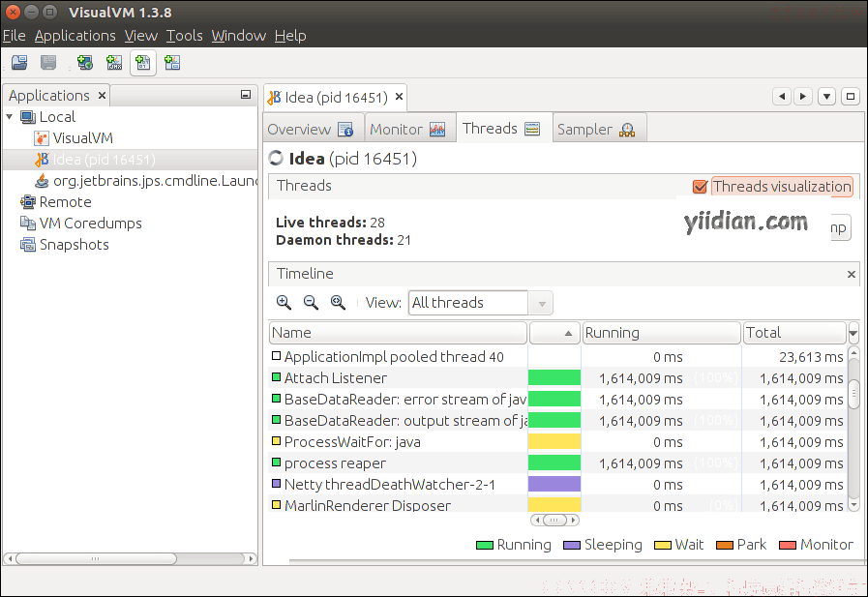The width and height of the screenshot is (868, 597).
Task: Click the VM Coredumps icon in the tree
Action: click(28, 223)
